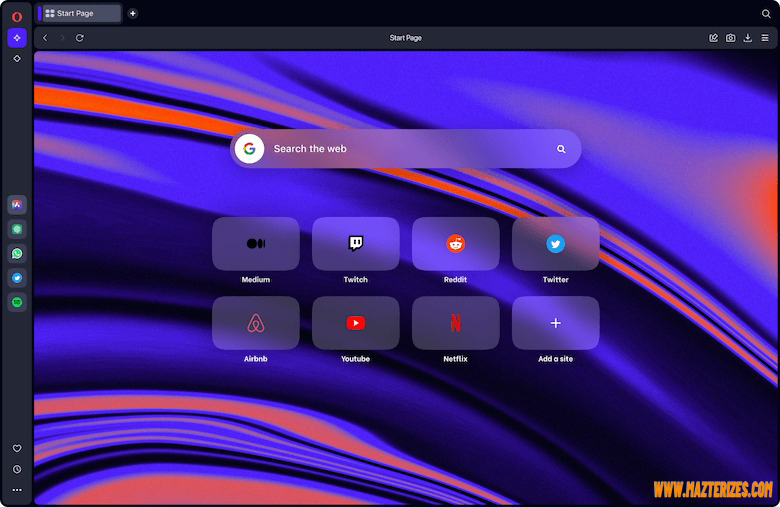Open the Reddit speed dial tile
780x507 pixels.
456,244
